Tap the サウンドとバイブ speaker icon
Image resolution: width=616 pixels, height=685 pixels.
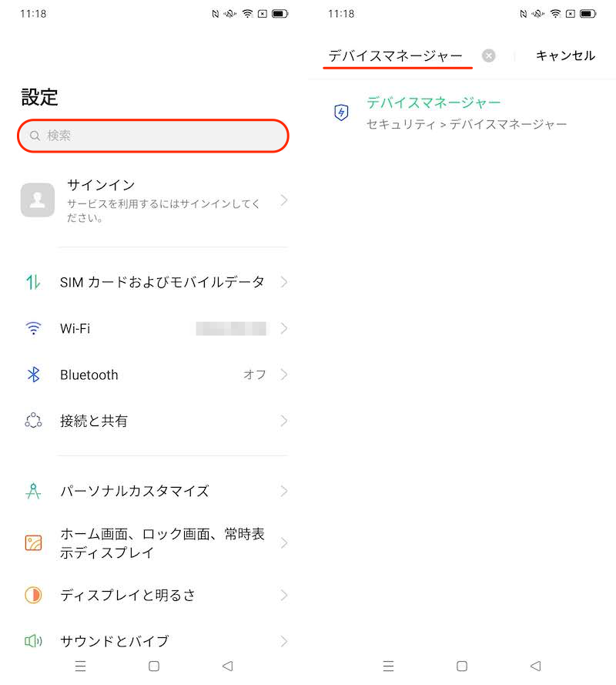pos(33,640)
